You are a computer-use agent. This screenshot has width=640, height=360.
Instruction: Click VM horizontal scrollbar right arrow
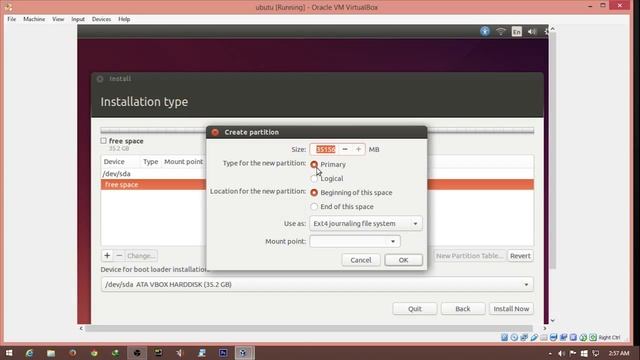[545, 328]
